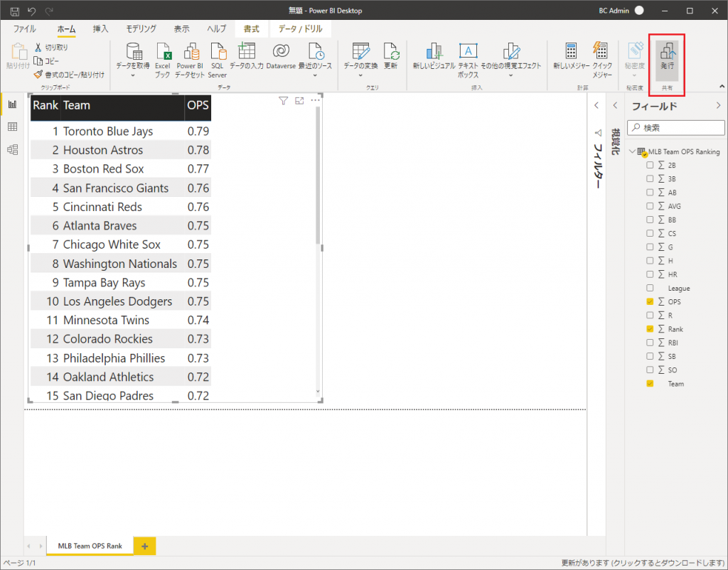Click the BC Admin account avatar
The height and width of the screenshot is (570, 728).
(639, 10)
